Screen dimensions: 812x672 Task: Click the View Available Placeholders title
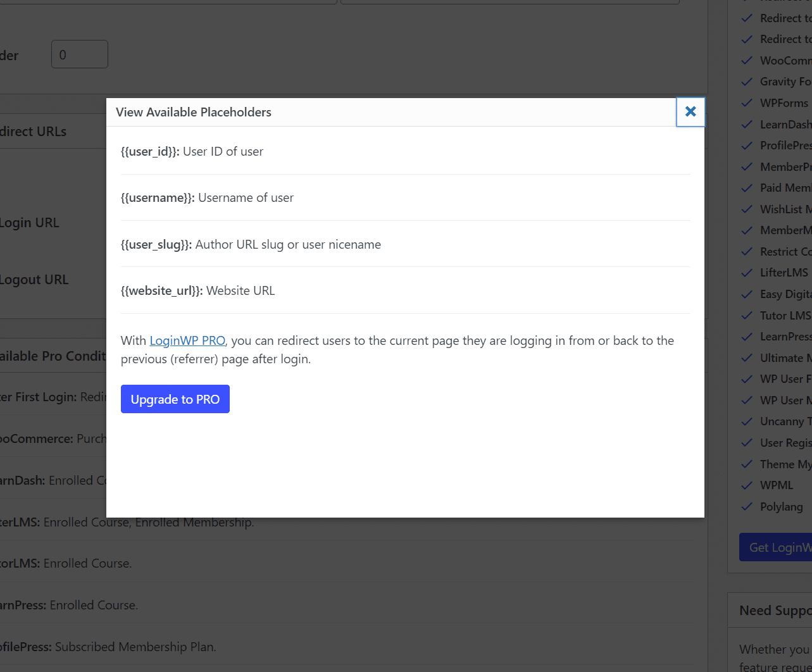[x=194, y=112]
